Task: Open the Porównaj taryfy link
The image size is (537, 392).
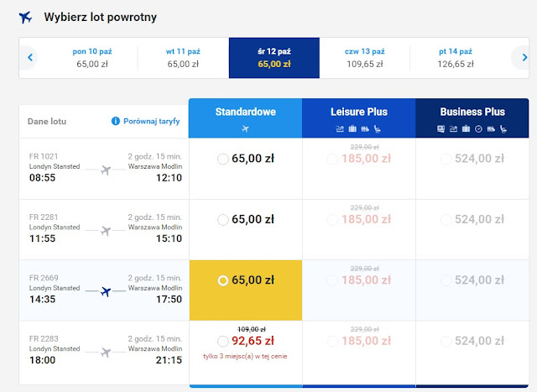Action: tap(152, 122)
